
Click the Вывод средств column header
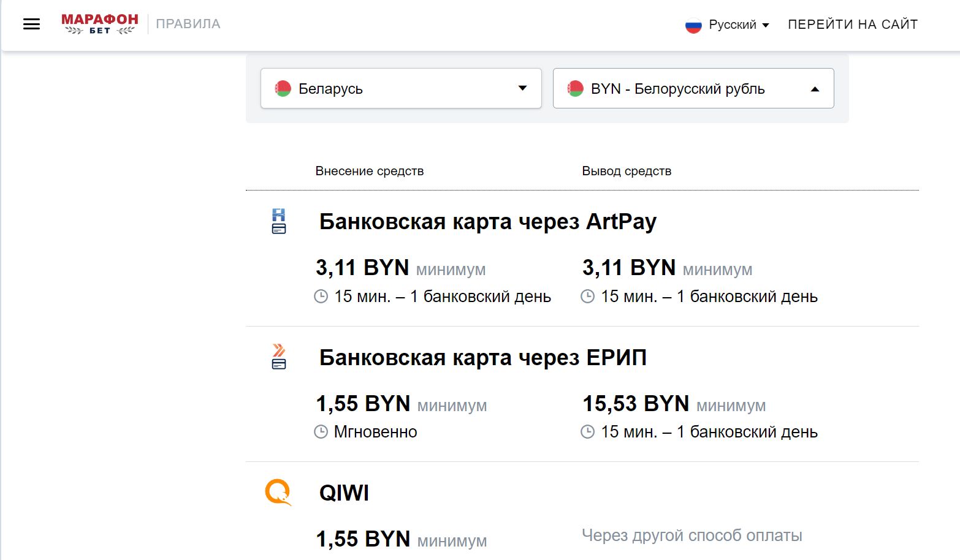click(x=627, y=171)
